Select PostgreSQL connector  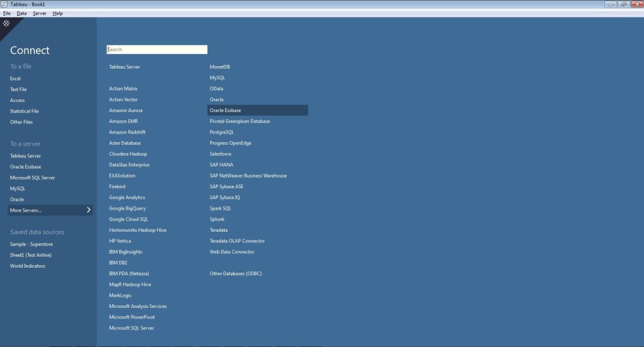222,132
